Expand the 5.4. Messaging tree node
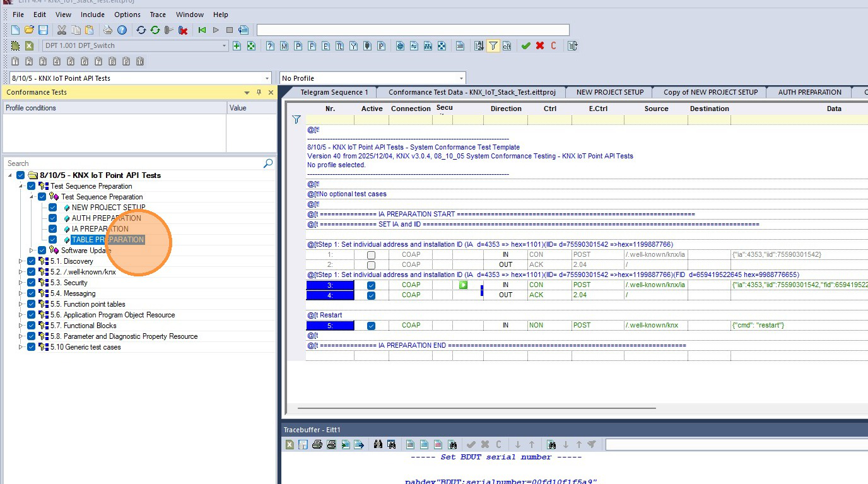The height and width of the screenshot is (484, 868). click(20, 293)
